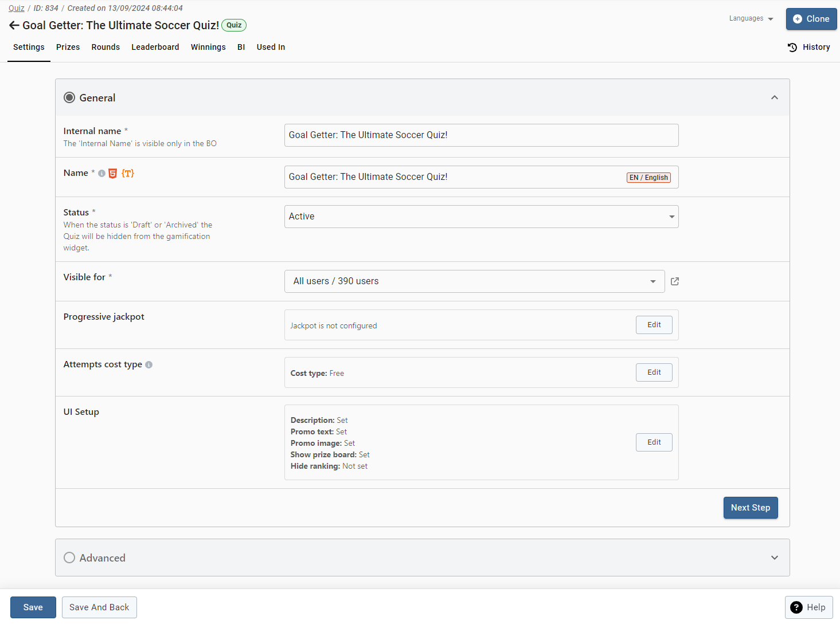
Task: Click the Next Step button
Action: (x=750, y=508)
